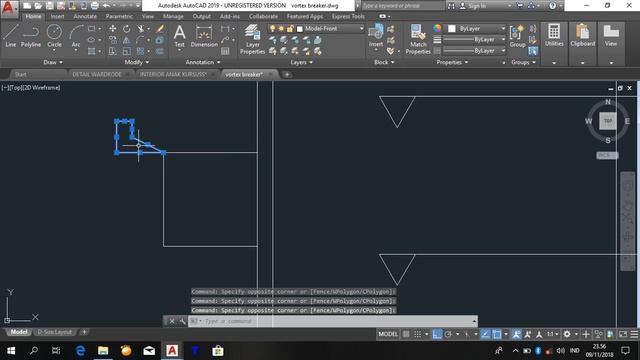Image resolution: width=640 pixels, height=360 pixels.
Task: Select the Dimension tool
Action: pyautogui.click(x=204, y=36)
